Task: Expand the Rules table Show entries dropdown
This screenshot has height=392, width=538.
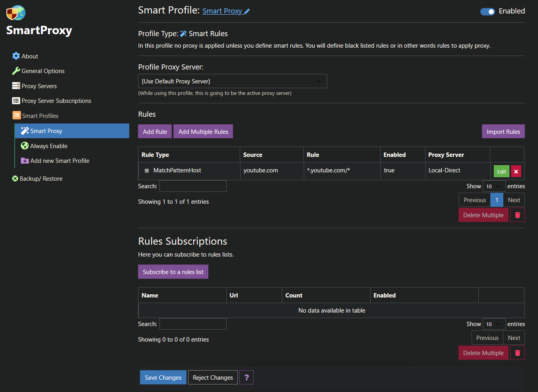Action: 494,186
